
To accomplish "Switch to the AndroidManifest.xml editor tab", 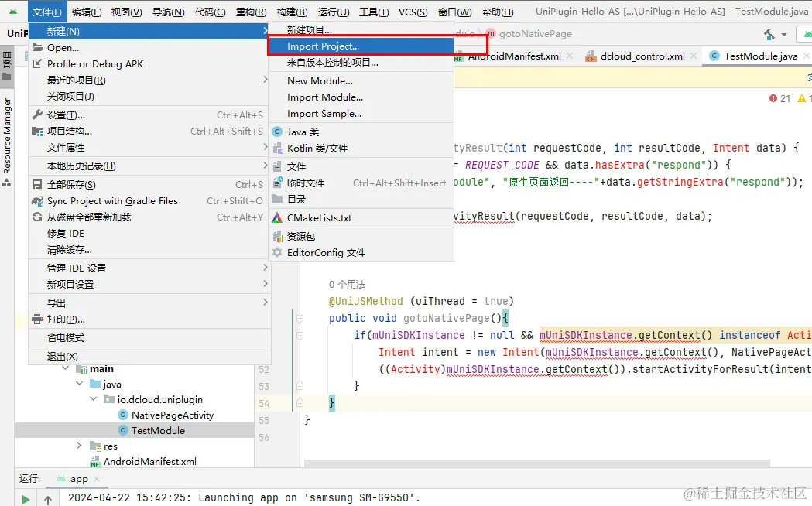I will pyautogui.click(x=514, y=56).
